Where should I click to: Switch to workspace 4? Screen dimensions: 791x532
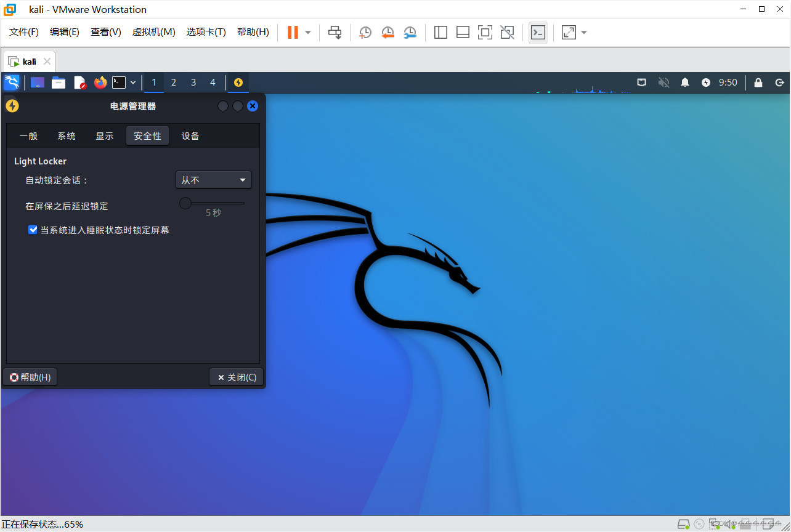tap(213, 83)
